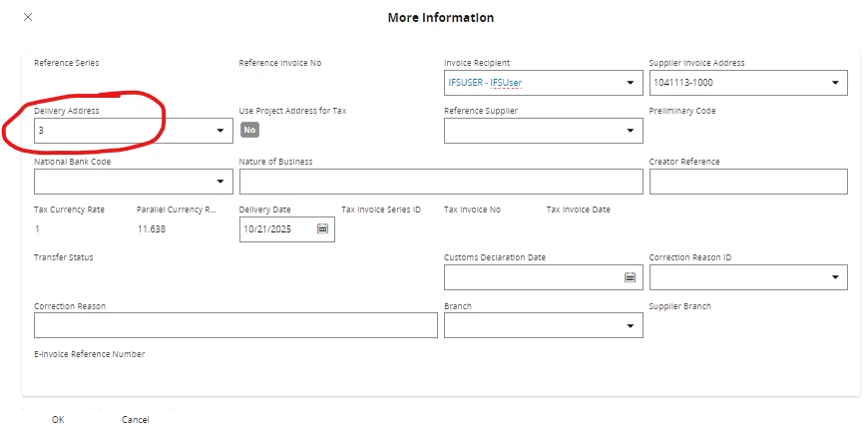Click the Correction Reason text field

pyautogui.click(x=235, y=326)
